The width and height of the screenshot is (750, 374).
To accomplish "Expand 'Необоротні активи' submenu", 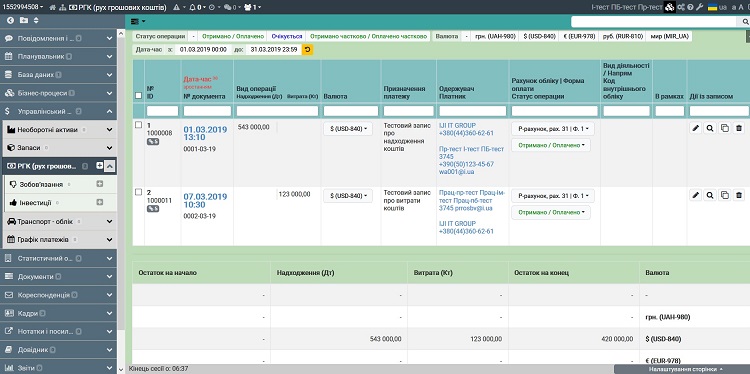I will pyautogui.click(x=59, y=130).
